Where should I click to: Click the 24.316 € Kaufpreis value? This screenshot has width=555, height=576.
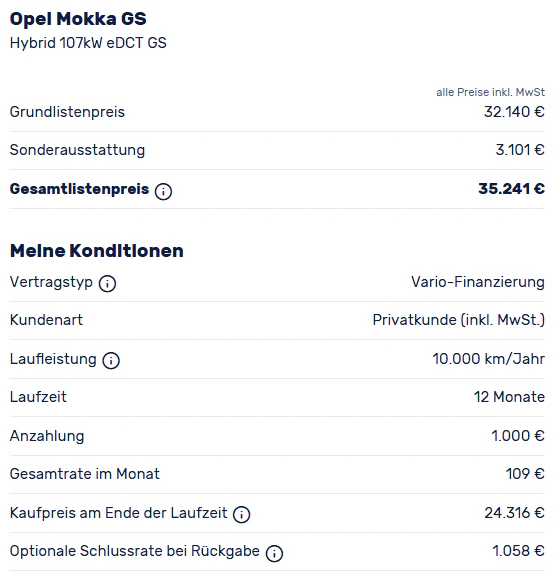click(514, 512)
